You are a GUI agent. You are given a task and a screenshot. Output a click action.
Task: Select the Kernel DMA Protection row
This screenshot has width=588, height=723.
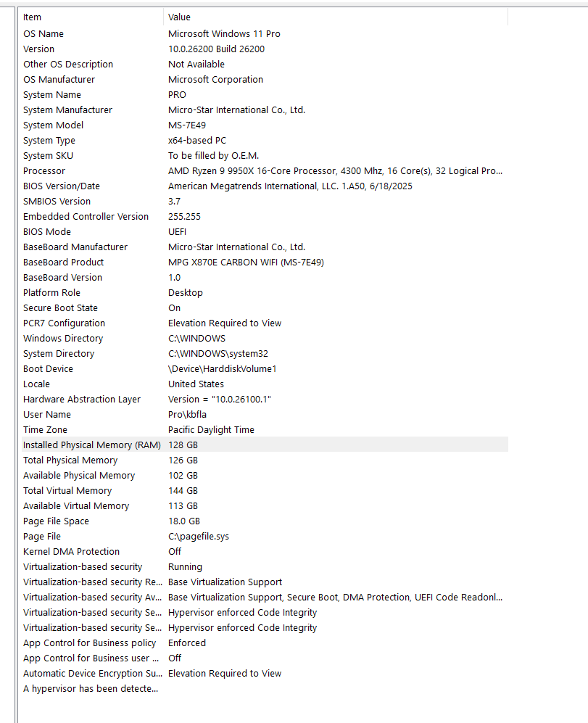[265, 551]
